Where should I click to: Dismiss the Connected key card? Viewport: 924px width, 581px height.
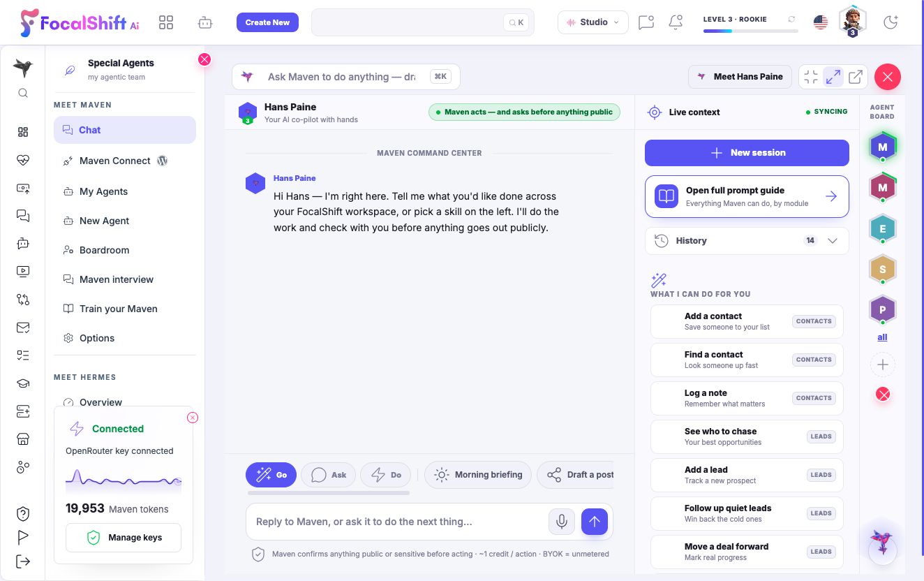tap(193, 418)
